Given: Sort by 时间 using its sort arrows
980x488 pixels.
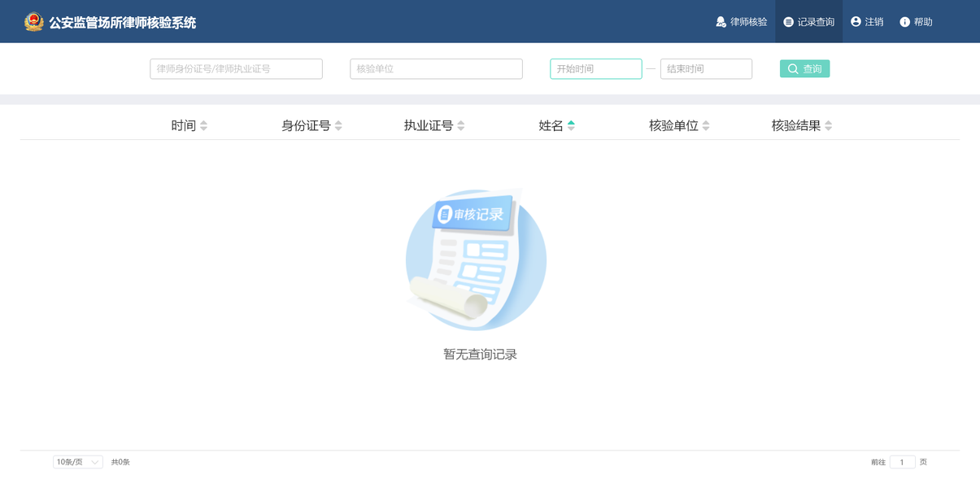Looking at the screenshot, I should pos(203,125).
